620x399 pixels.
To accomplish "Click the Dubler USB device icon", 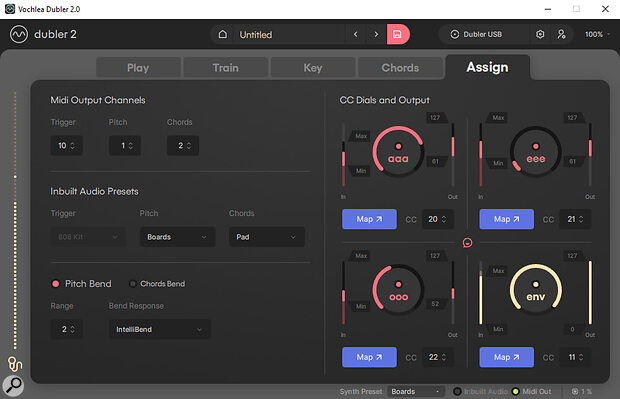I will click(455, 34).
